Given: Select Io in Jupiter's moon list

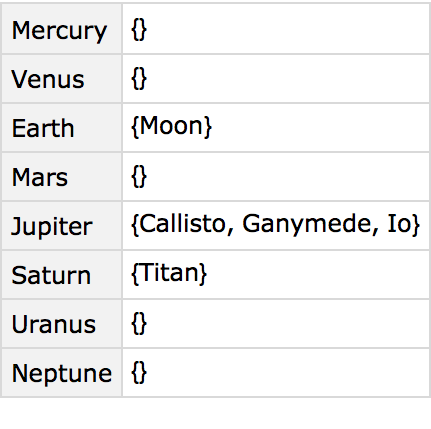Looking at the screenshot, I should tap(399, 224).
